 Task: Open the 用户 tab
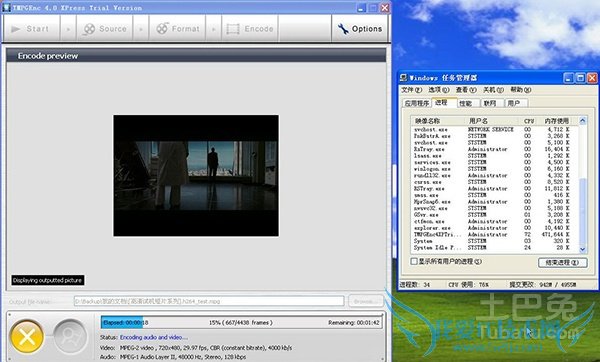516,103
